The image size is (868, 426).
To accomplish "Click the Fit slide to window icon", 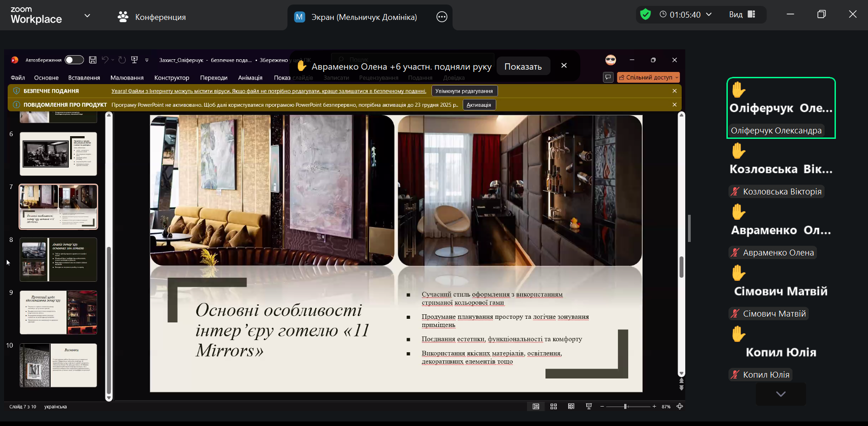I will coord(679,407).
